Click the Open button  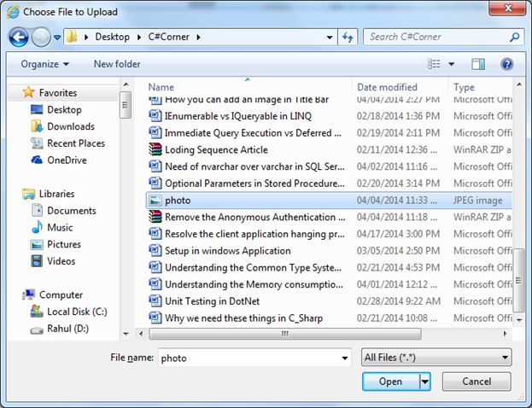coord(391,382)
